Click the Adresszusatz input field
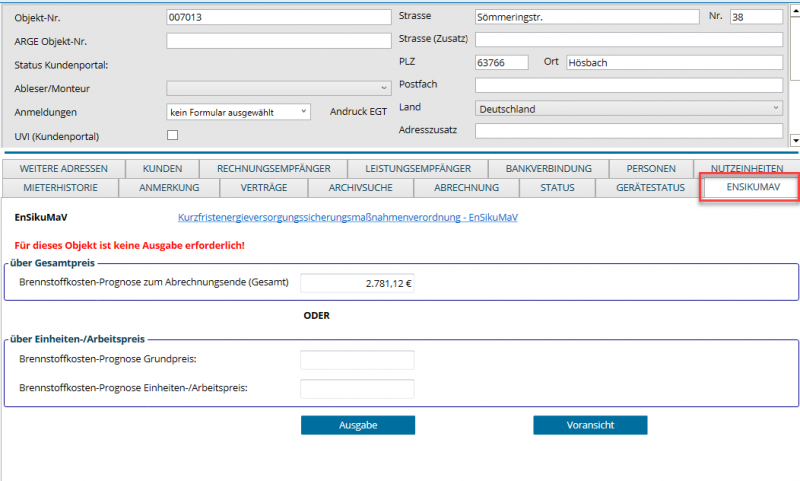 tap(629, 131)
